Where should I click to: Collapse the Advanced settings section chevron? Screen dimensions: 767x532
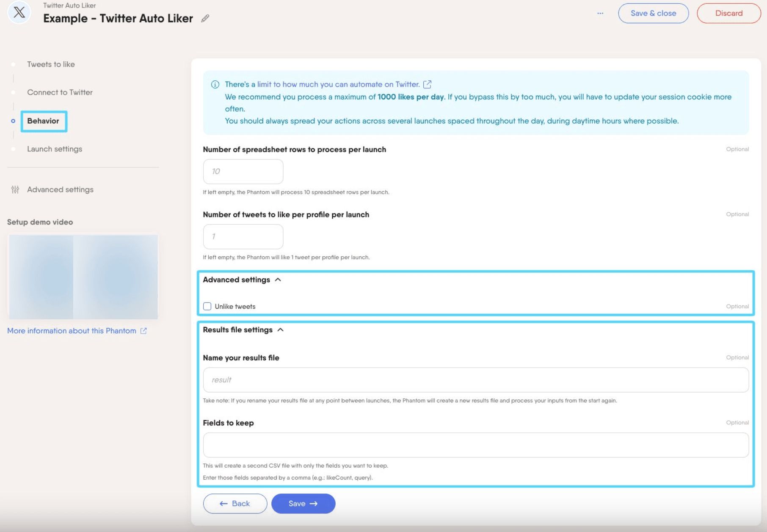[278, 280]
